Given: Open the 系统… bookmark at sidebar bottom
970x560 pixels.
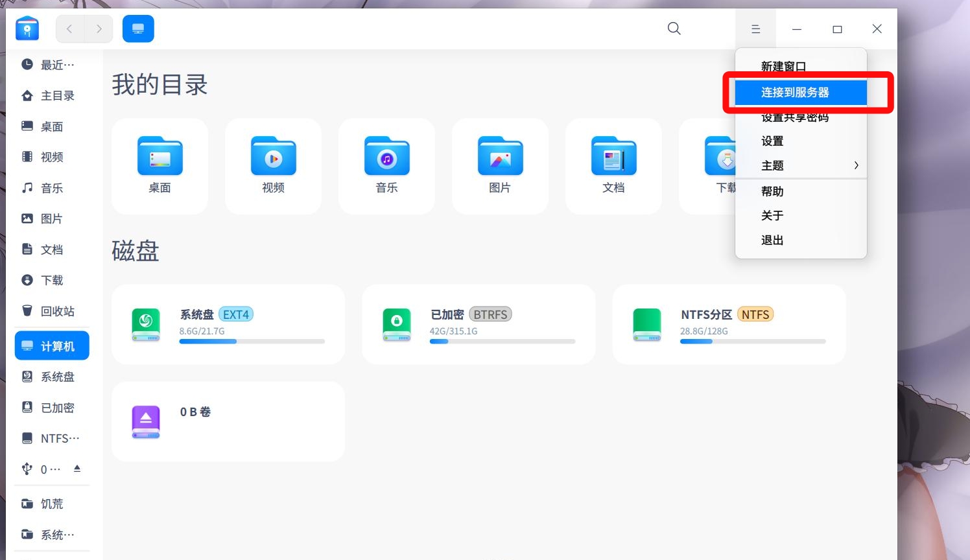Looking at the screenshot, I should (52, 535).
